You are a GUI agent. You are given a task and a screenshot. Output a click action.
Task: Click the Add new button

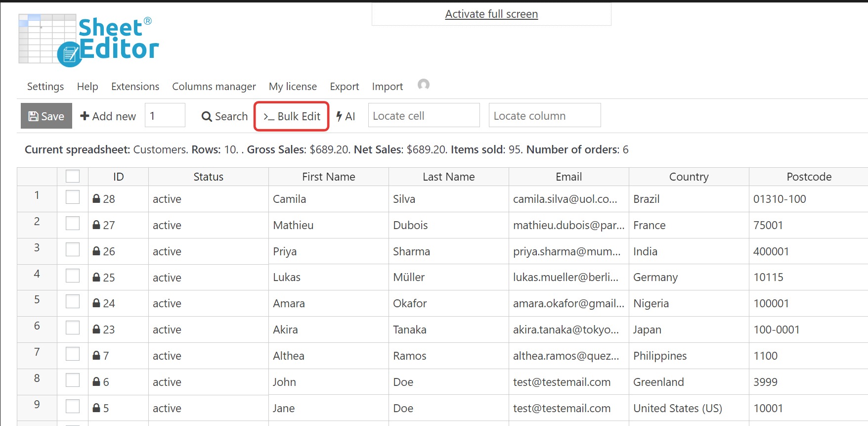click(108, 116)
